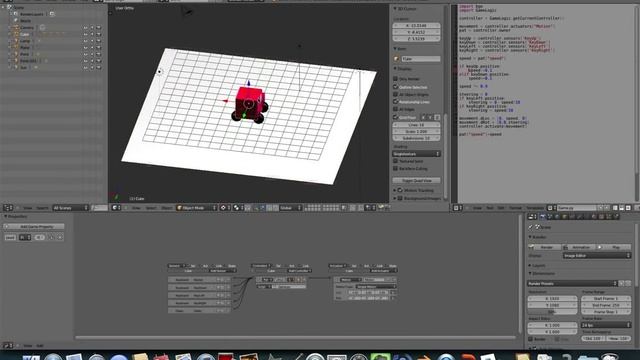Open logic editor's editor type selector
Screen dimensions: 640x360
coord(8,345)
